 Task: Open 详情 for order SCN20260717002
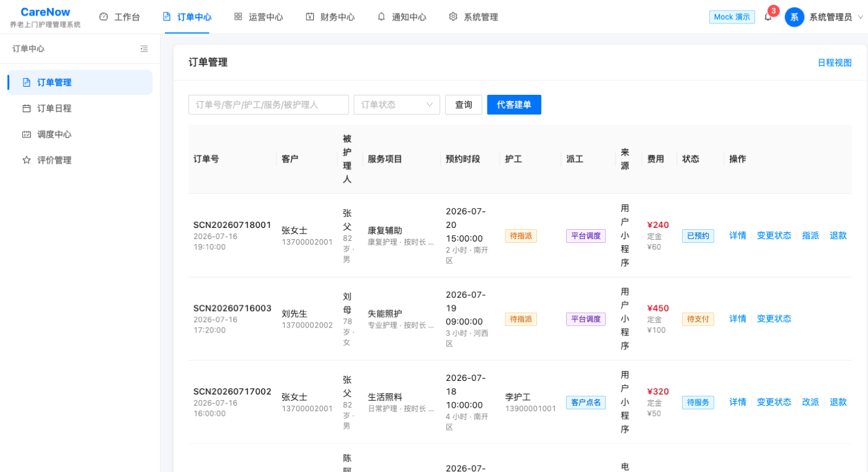[738, 402]
